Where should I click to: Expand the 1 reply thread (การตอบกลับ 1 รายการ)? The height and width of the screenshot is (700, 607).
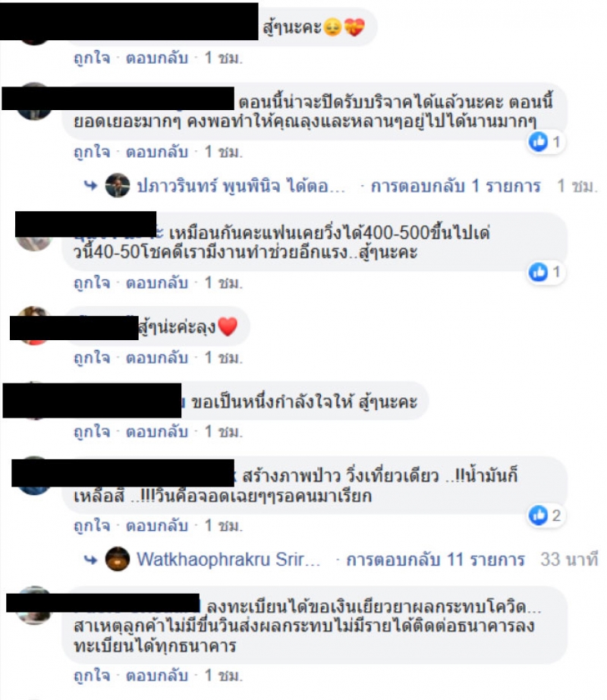tap(456, 186)
